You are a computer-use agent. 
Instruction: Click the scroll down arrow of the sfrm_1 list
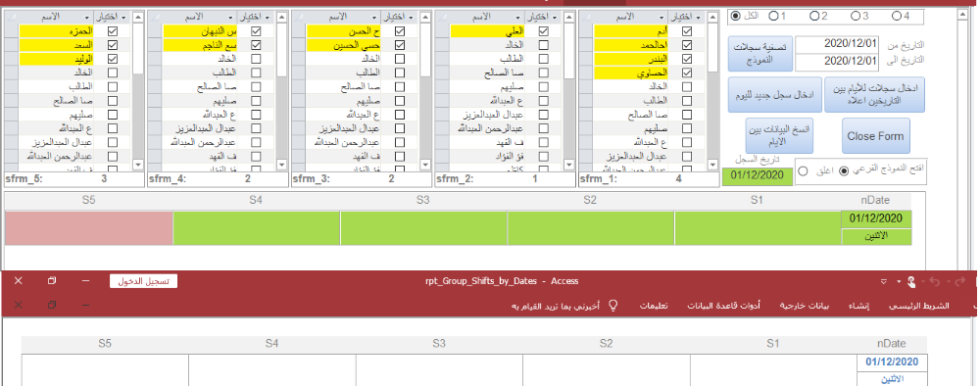click(x=712, y=165)
